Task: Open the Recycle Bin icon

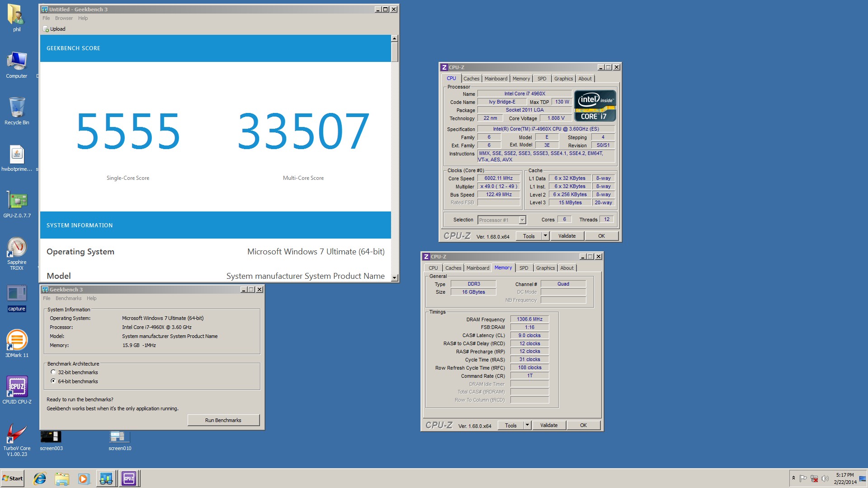Action: coord(17,111)
